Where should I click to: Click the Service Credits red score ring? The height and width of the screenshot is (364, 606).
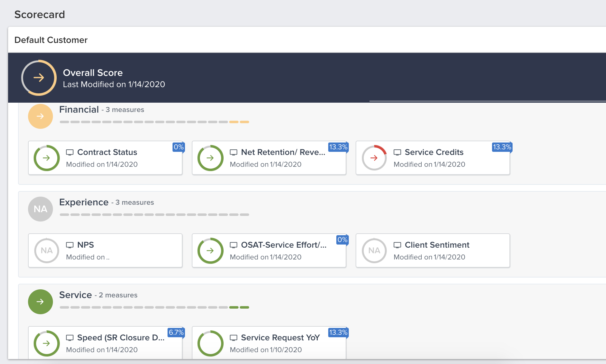click(x=374, y=158)
